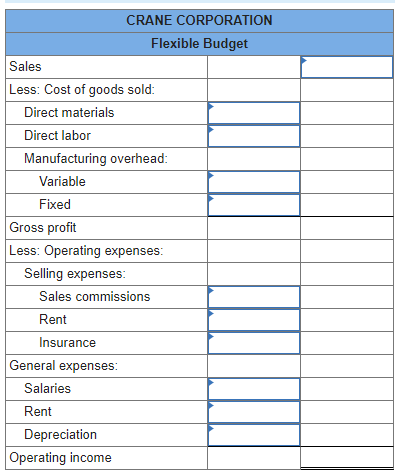This screenshot has height=471, width=395.
Task: Open the Direct materials cell dropdown marker
Action: pyautogui.click(x=211, y=106)
